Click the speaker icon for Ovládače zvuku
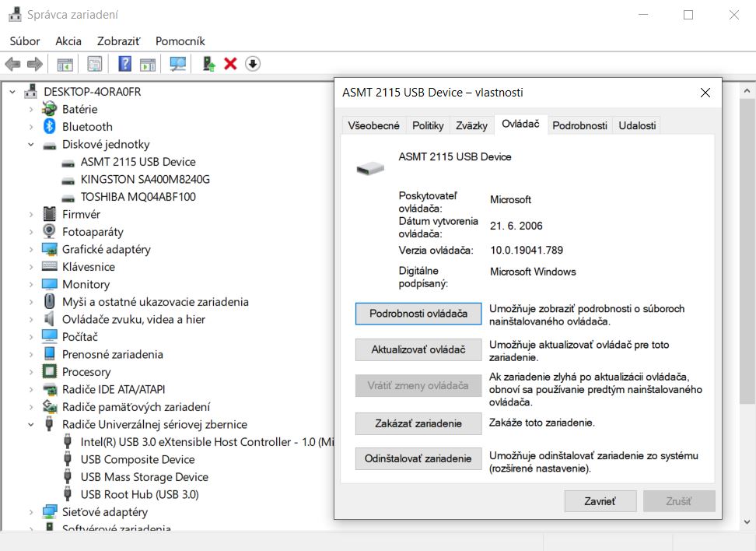 [x=49, y=318]
